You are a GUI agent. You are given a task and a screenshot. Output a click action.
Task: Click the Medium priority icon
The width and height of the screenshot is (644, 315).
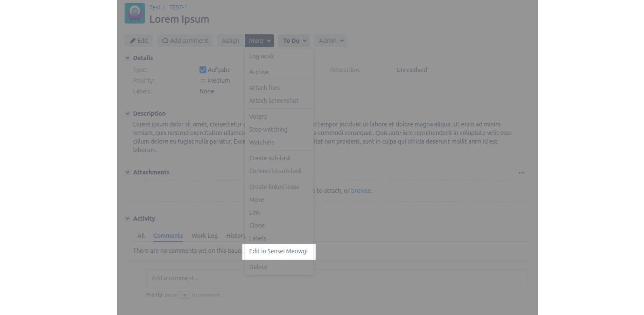(x=203, y=80)
